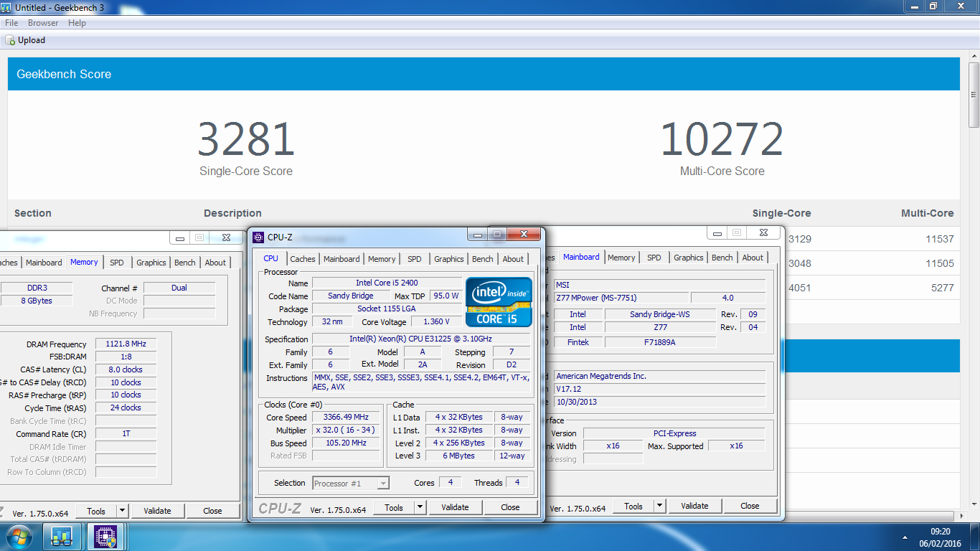Click the Z77 MPower (MS-7751) model field
This screenshot has width=980, height=551.
[x=621, y=298]
